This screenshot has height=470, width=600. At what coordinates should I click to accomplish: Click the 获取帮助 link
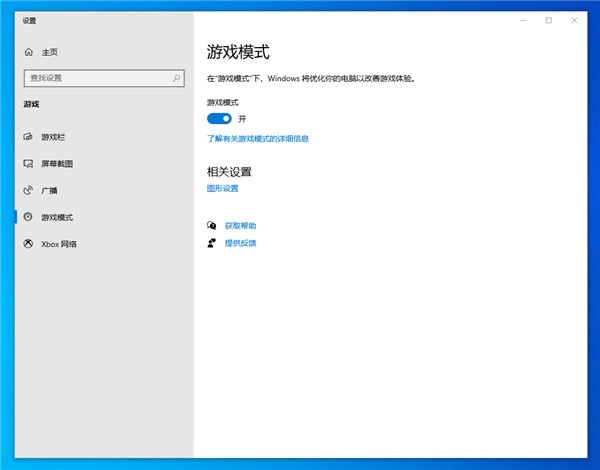click(240, 226)
